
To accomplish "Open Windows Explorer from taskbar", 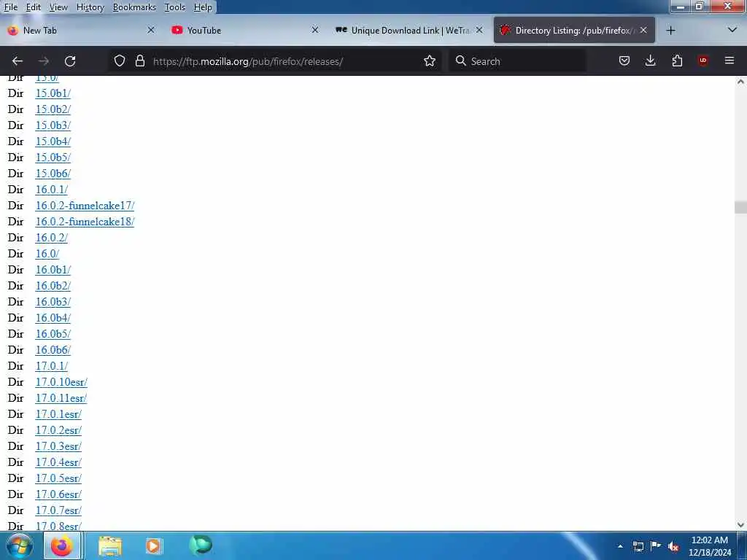I will [110, 545].
